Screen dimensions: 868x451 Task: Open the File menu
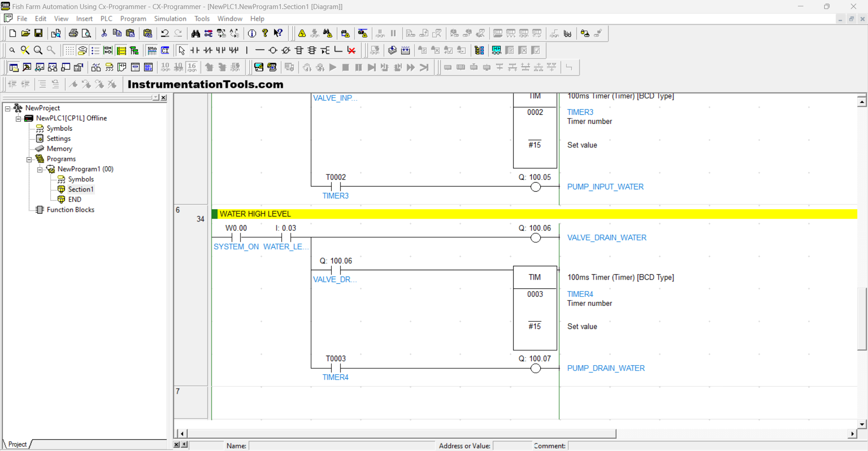[x=22, y=19]
